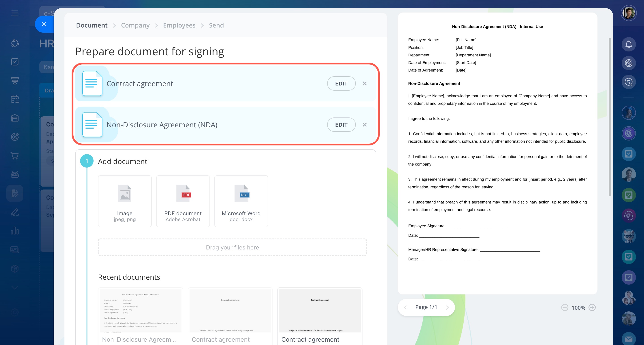644x345 pixels.
Task: Open the cat avatar chat in the right panel
Action: [629, 236]
